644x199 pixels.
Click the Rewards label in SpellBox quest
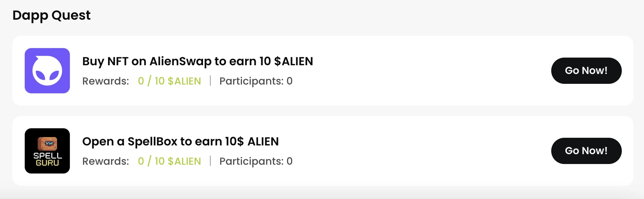pos(106,161)
